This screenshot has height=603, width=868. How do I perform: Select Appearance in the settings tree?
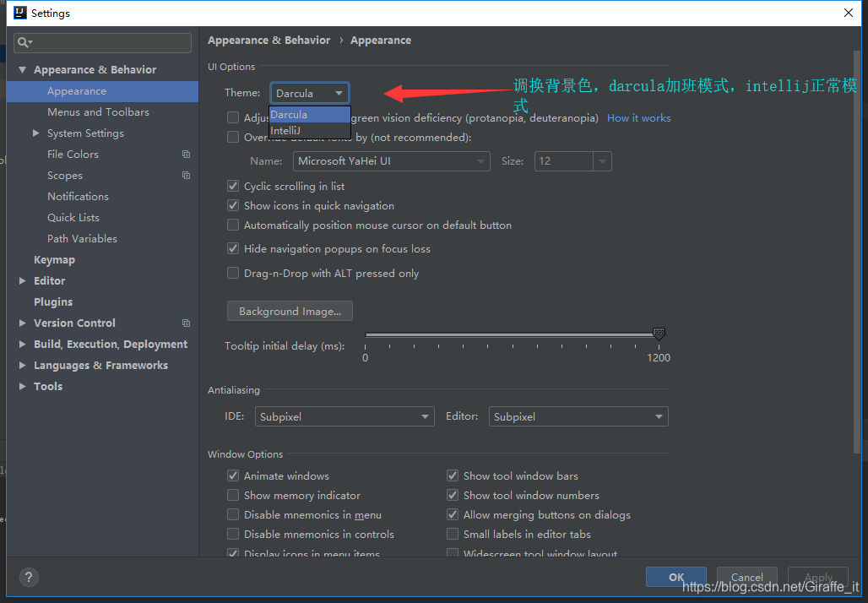pos(102,91)
